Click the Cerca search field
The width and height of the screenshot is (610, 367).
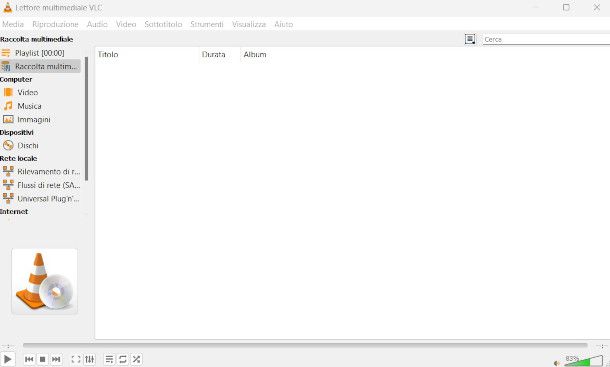[546, 39]
